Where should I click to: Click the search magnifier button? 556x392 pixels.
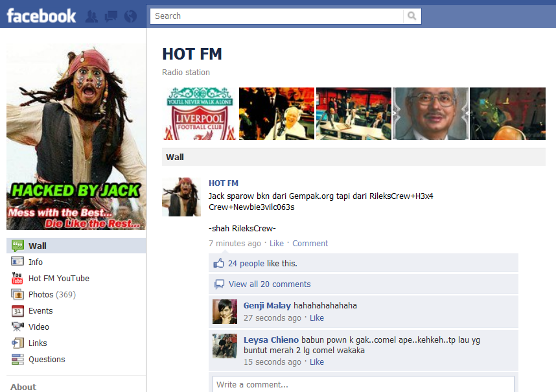point(412,16)
